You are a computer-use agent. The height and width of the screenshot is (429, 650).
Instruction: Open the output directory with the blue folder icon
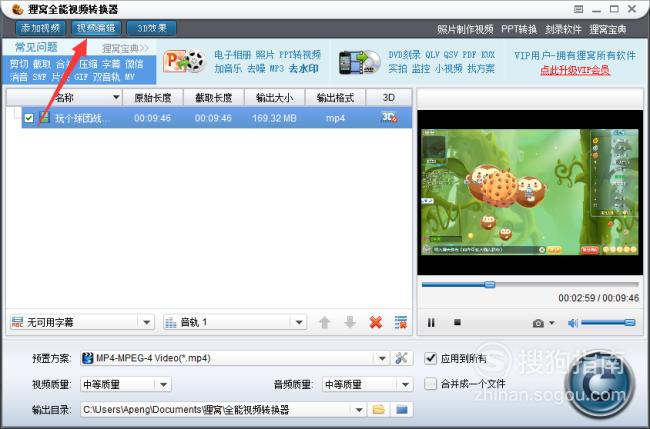coord(401,410)
